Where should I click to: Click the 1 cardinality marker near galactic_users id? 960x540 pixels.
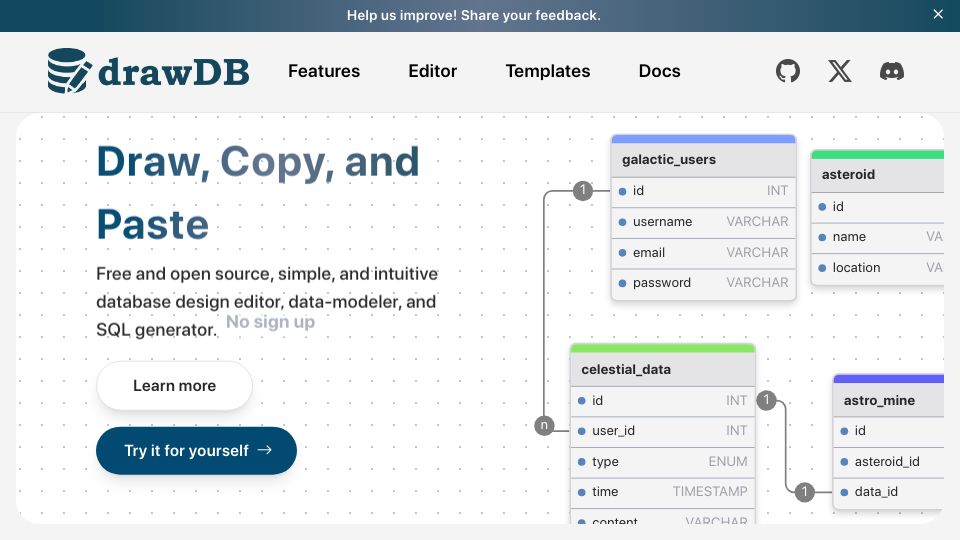click(x=583, y=190)
